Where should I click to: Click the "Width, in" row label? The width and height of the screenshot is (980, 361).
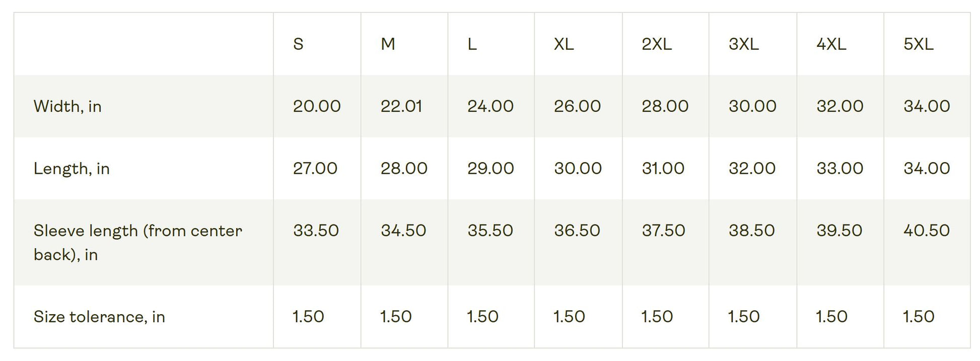pyautogui.click(x=67, y=106)
